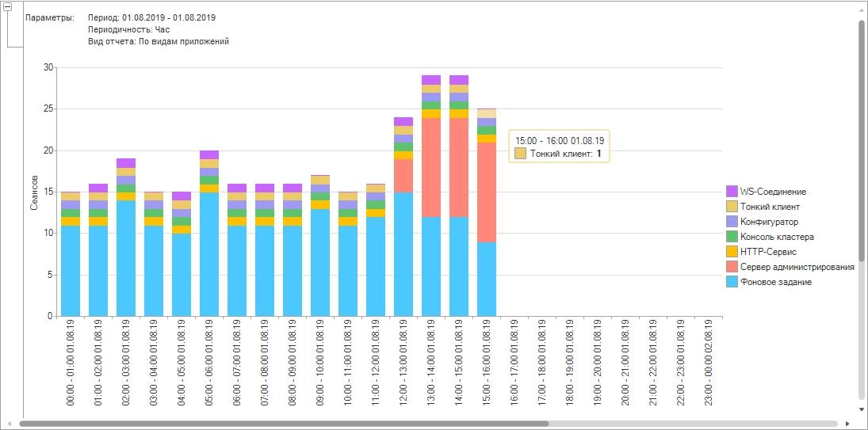
Task: Click the Период 01.08.2019 parameter text
Action: coord(151,17)
